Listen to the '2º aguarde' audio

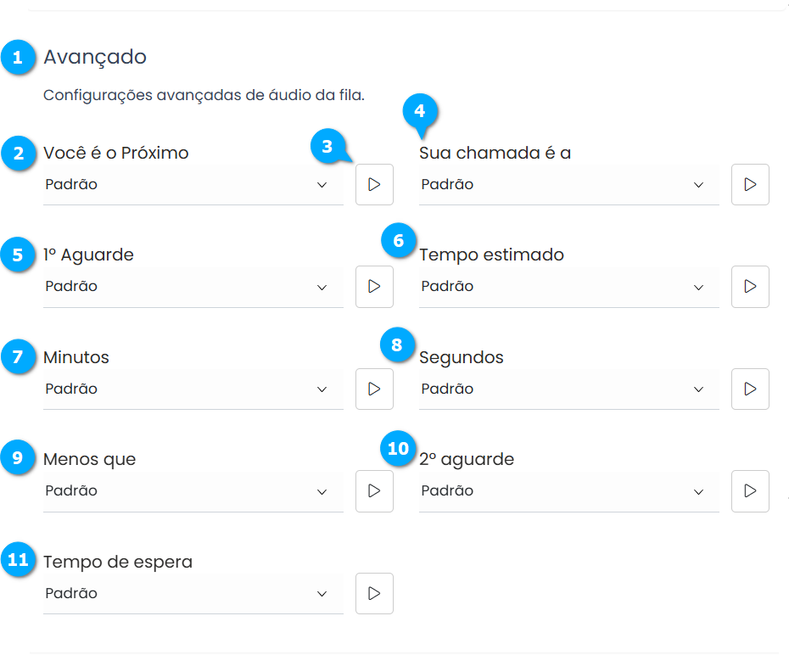(x=750, y=491)
